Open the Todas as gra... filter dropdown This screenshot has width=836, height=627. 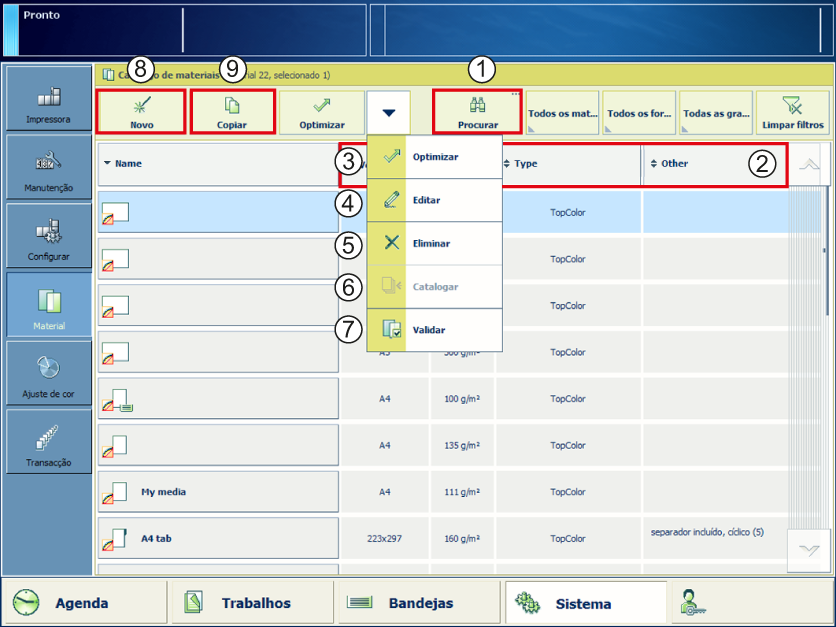pyautogui.click(x=715, y=113)
